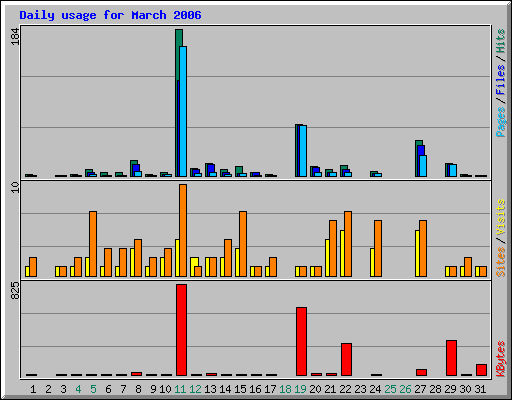Click the tallest red KBytes bar for day 11
Image resolution: width=512 pixels, height=400 pixels.
pyautogui.click(x=181, y=330)
